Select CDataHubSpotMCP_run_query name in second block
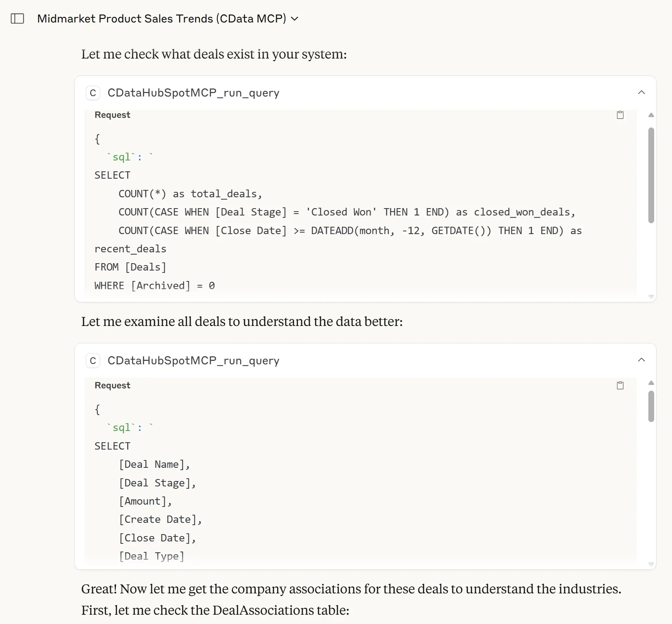The width and height of the screenshot is (672, 624). [193, 360]
